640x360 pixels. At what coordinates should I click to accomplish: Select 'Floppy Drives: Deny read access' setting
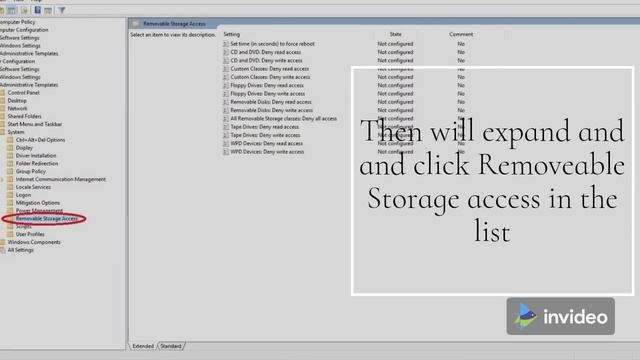267,85
